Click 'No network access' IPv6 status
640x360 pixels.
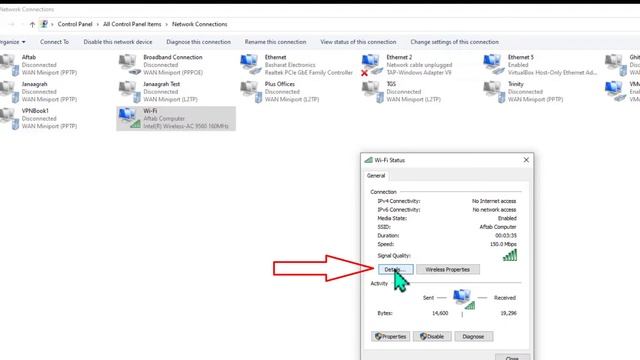tap(494, 210)
